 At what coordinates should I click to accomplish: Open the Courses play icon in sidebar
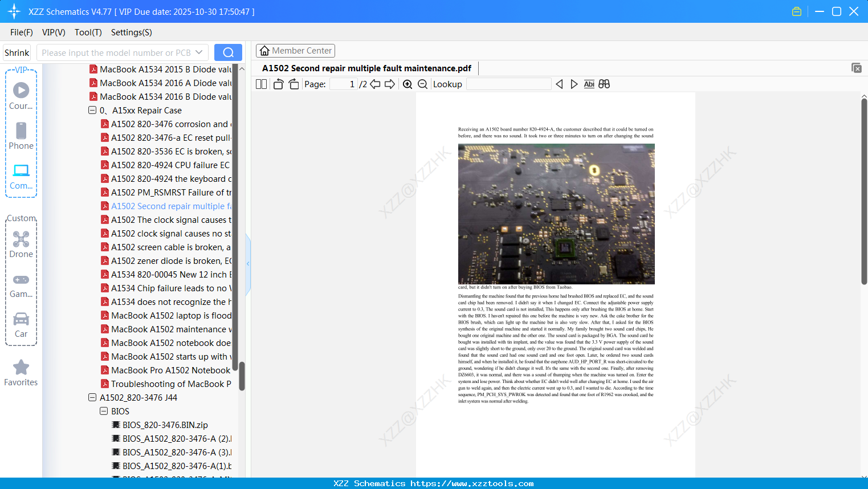[21, 90]
